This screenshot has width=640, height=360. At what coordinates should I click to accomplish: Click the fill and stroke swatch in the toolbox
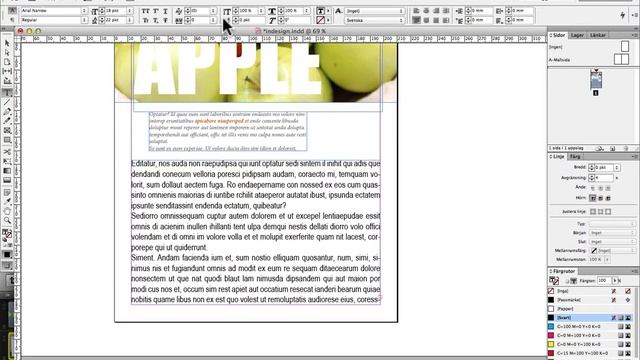(7, 234)
